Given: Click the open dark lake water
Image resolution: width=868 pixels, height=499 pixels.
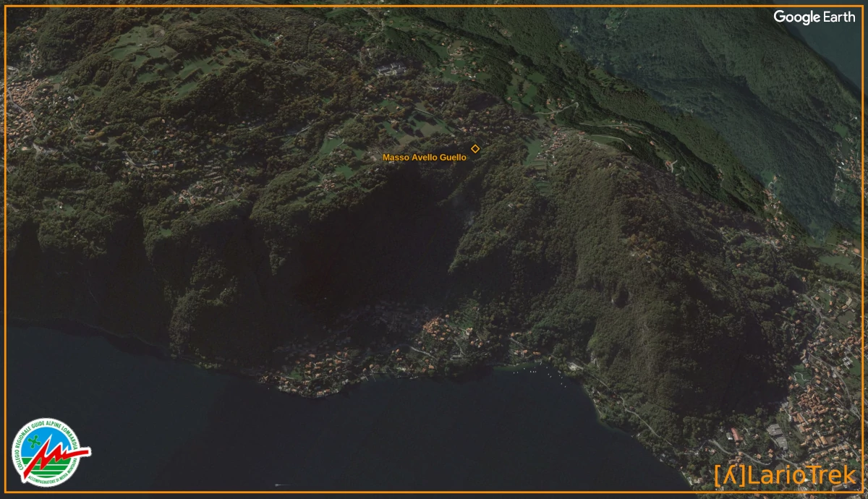Looking at the screenshot, I should 289,434.
